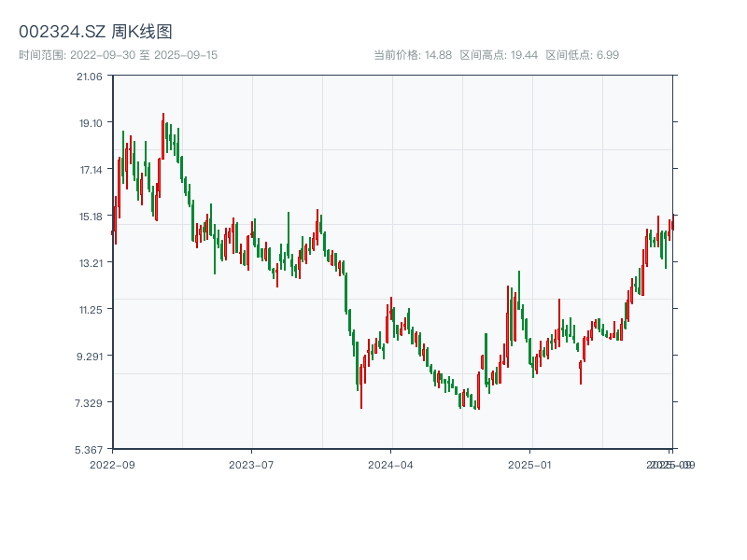This screenshot has width=747, height=560.
Task: Click the 当前价格 14.88 label
Action: point(413,55)
